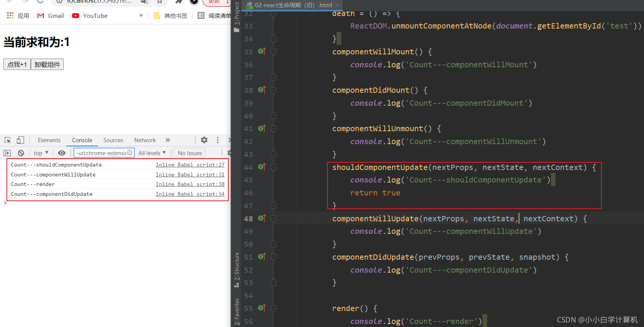644x327 pixels.
Task: Click the 卸载组件 button
Action: point(47,64)
